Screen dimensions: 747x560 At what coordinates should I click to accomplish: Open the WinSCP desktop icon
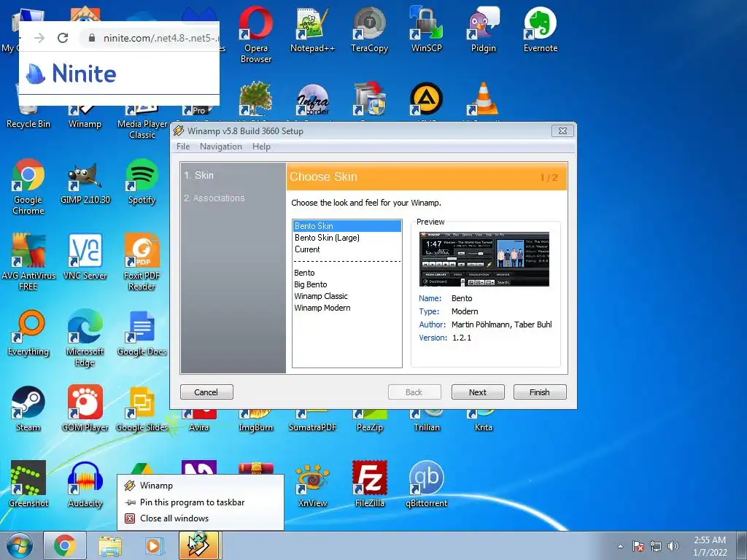(x=426, y=29)
